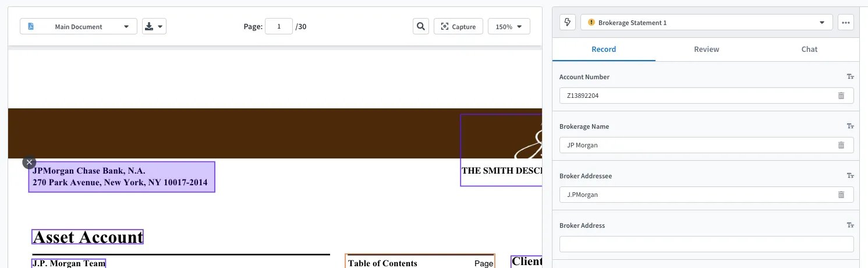Select the J.P. Morgan Team text box
868x268 pixels.
pos(69,263)
